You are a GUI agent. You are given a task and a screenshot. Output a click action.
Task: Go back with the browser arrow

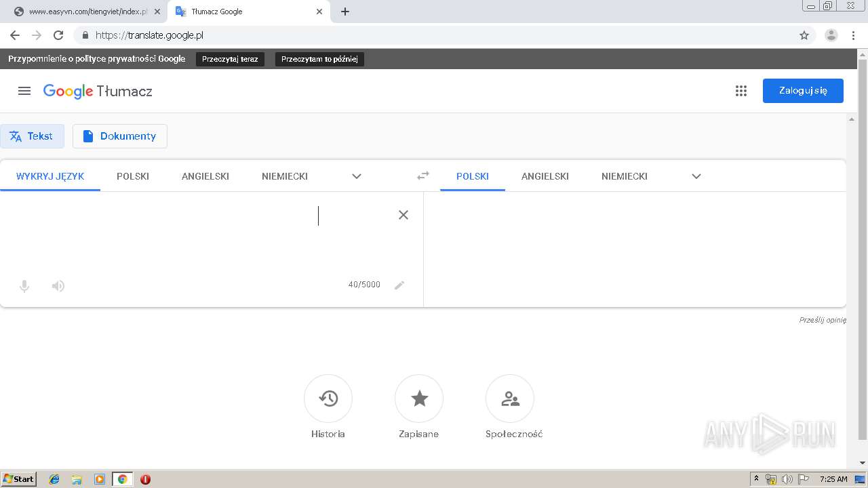point(15,35)
